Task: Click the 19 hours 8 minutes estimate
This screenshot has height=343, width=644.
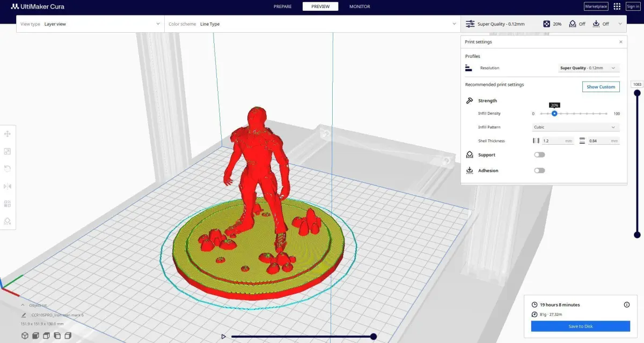Action: click(x=560, y=304)
